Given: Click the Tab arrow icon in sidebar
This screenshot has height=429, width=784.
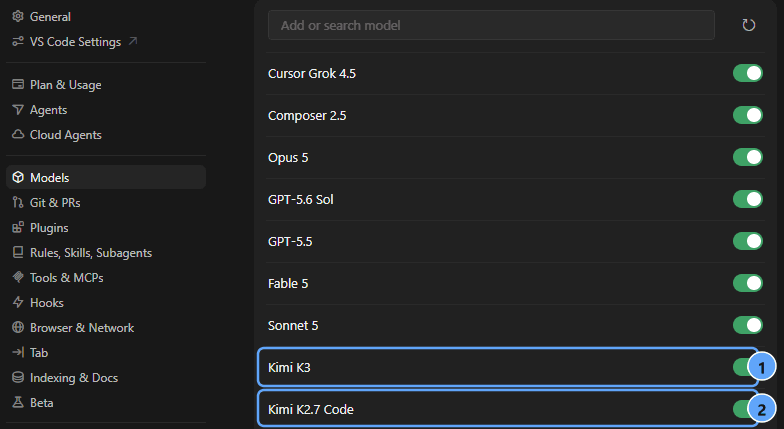Looking at the screenshot, I should coord(18,352).
